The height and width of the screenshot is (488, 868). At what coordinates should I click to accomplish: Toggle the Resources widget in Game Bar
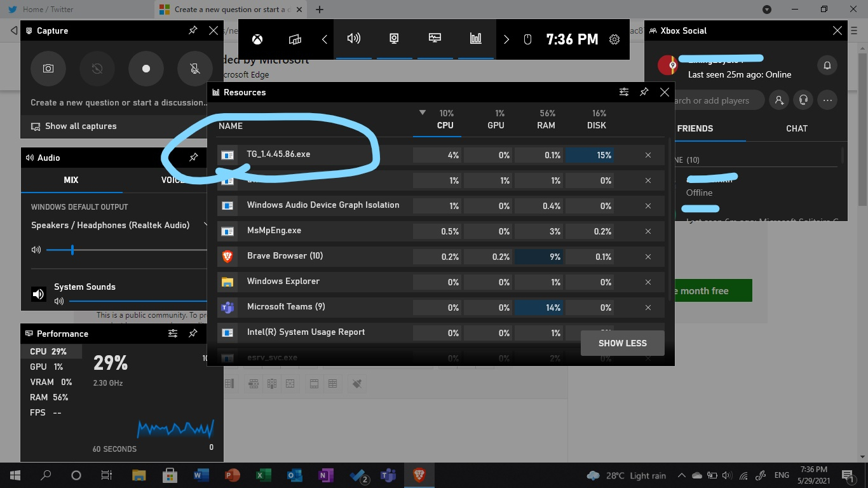point(475,39)
